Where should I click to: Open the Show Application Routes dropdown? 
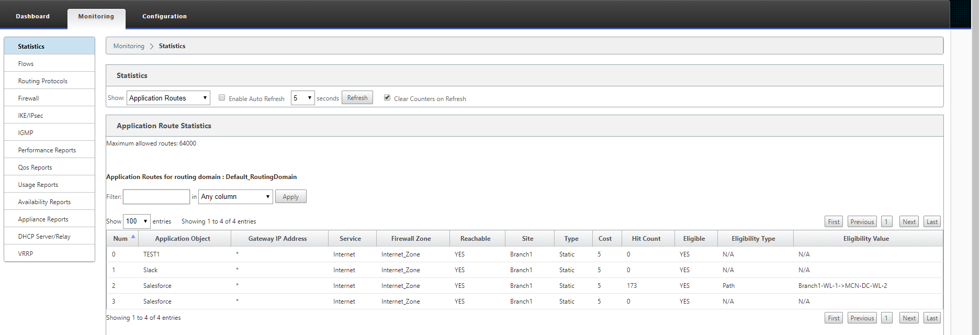[168, 98]
